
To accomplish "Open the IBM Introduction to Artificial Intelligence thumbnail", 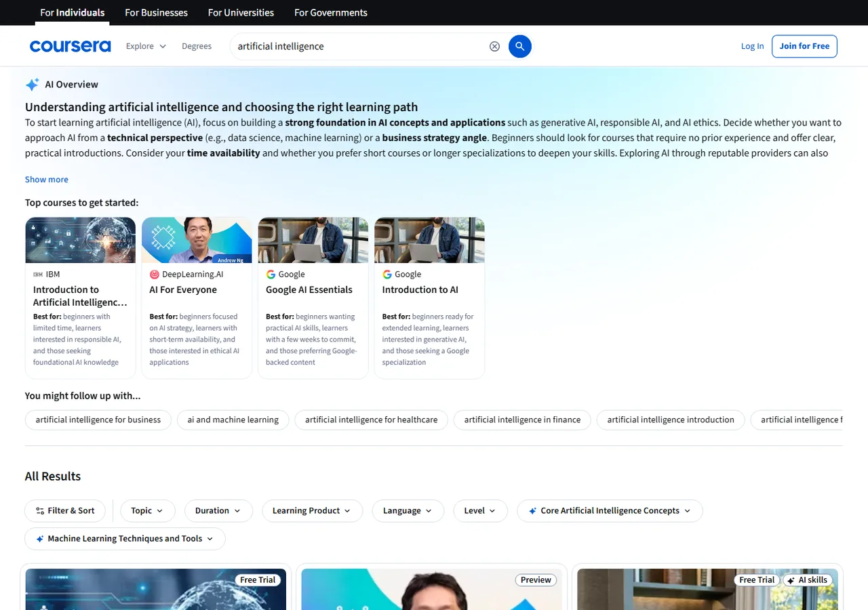I will tap(81, 240).
